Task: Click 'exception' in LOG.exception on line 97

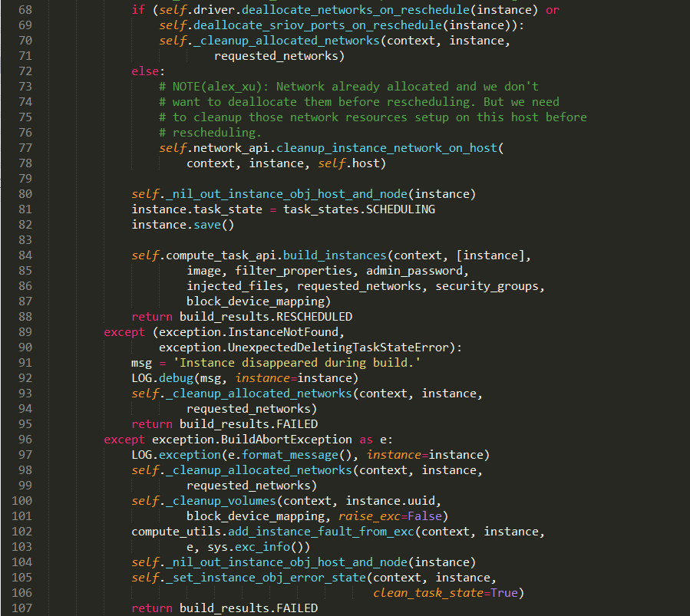Action: point(190,455)
